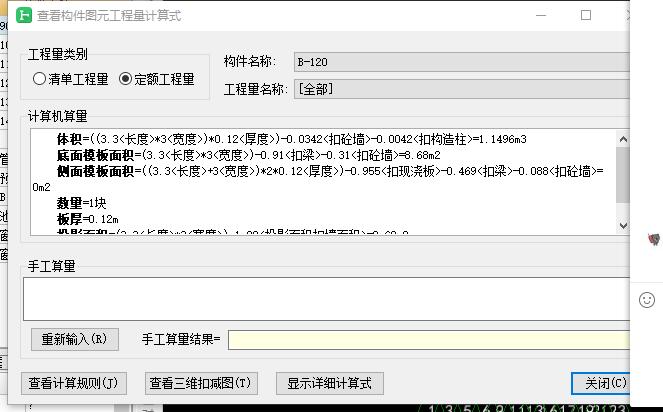The image size is (663, 412).
Task: Click the 体积 formula line
Action: click(292, 139)
